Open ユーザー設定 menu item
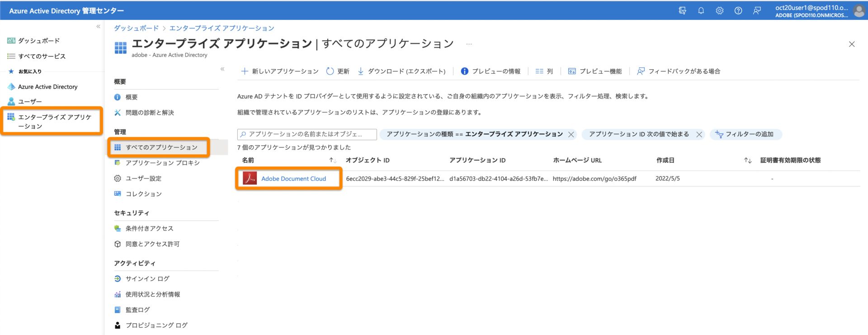This screenshot has height=335, width=868. 137,178
